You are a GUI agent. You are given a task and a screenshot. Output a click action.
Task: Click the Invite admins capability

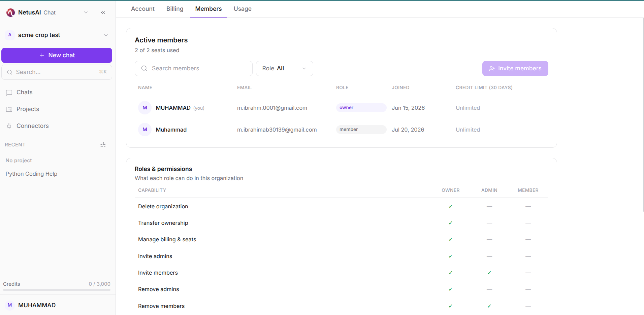[x=155, y=256]
